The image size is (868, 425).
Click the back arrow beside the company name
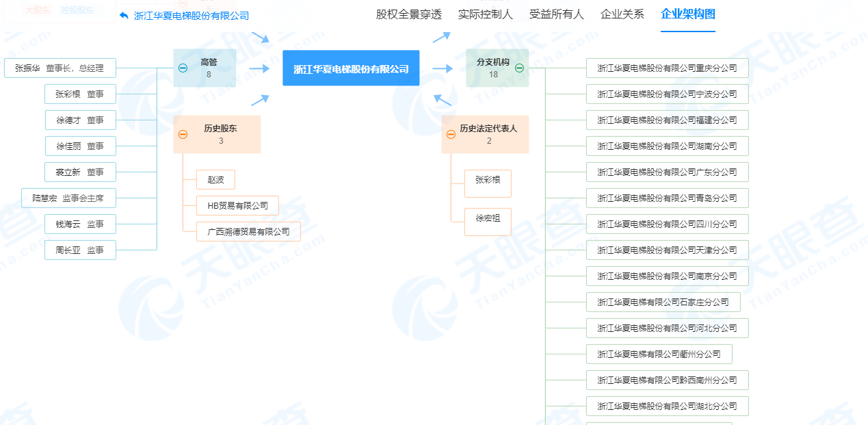click(x=124, y=16)
